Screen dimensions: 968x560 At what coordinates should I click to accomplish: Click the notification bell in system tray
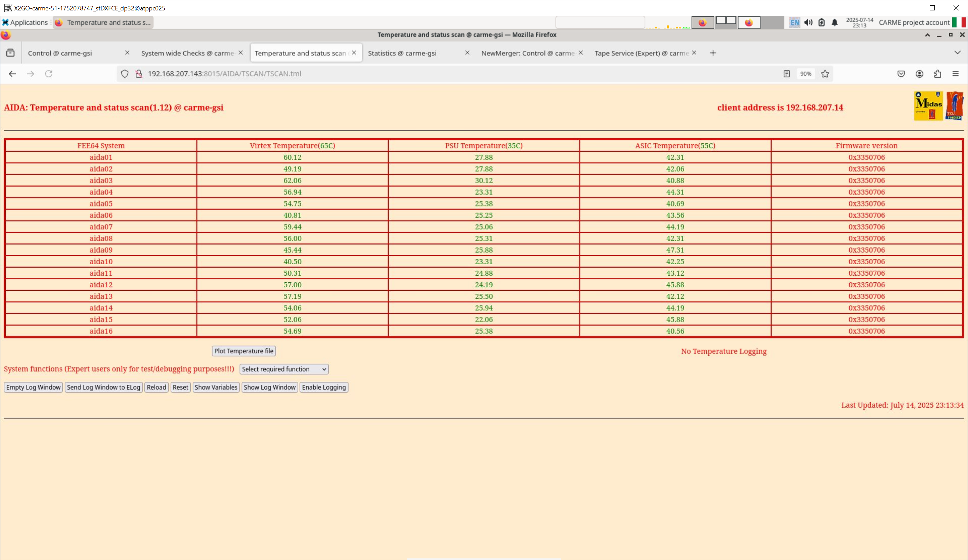point(834,22)
